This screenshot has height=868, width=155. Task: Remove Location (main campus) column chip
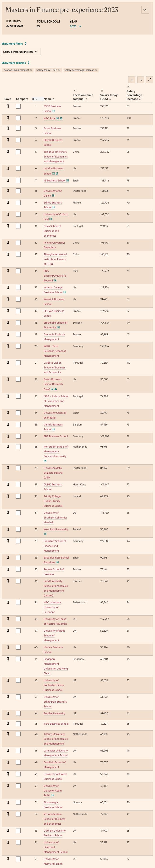[31, 70]
